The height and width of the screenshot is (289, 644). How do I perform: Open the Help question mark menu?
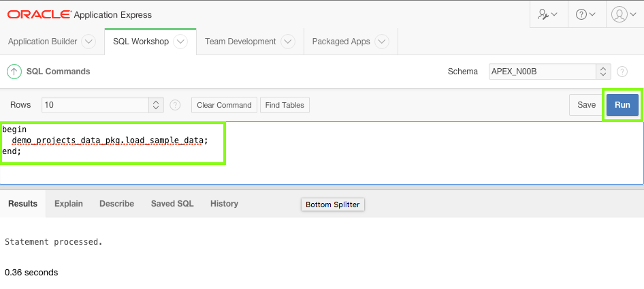pos(585,14)
